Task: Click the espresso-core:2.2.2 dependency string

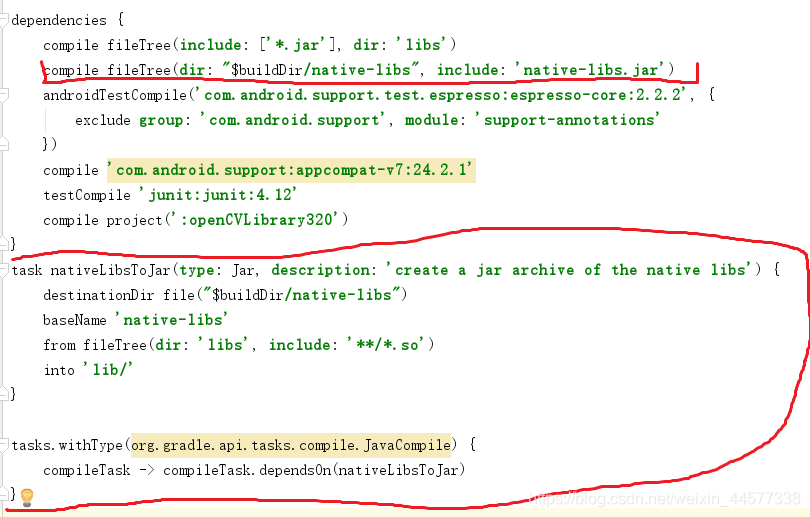Action: pyautogui.click(x=442, y=95)
